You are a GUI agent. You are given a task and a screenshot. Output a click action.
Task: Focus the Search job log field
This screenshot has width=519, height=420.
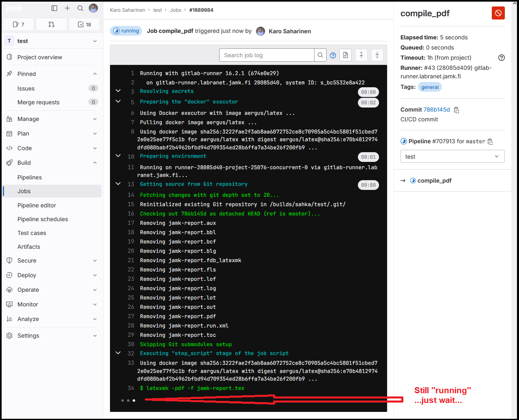(x=267, y=55)
